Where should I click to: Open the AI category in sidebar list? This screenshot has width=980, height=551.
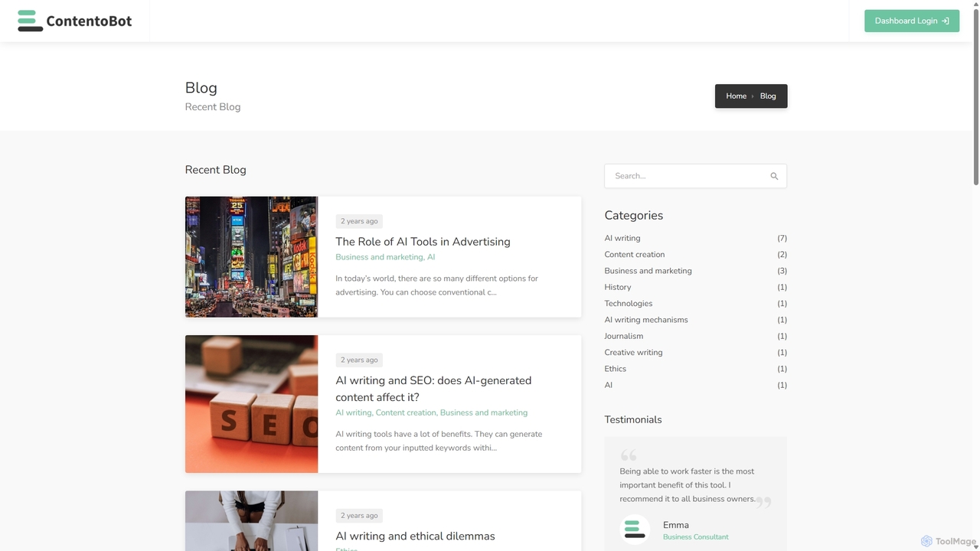coord(609,385)
